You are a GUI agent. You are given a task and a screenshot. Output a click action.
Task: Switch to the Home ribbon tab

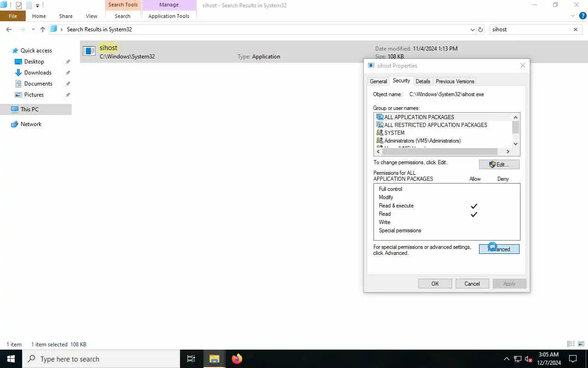(39, 16)
